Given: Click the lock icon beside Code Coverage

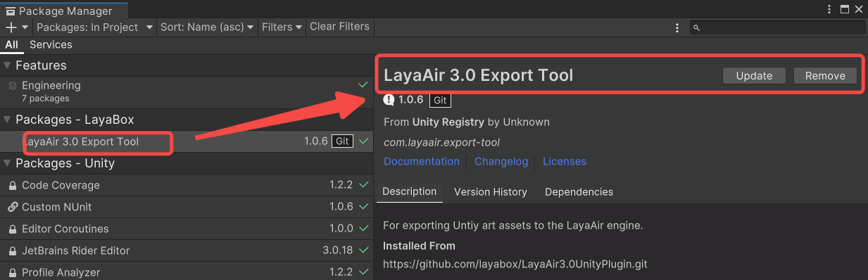Looking at the screenshot, I should click(x=13, y=186).
